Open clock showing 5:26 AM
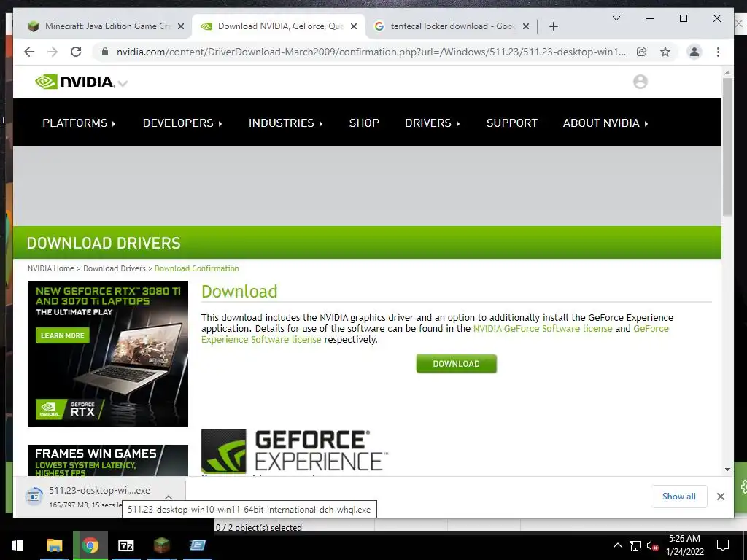Image resolution: width=747 pixels, height=560 pixels. tap(684, 545)
